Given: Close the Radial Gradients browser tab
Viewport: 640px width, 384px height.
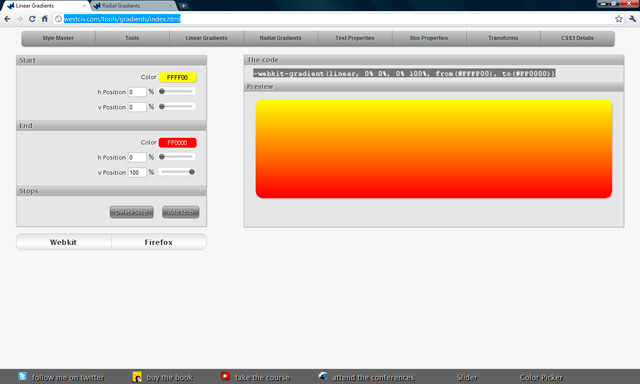Looking at the screenshot, I should 171,6.
